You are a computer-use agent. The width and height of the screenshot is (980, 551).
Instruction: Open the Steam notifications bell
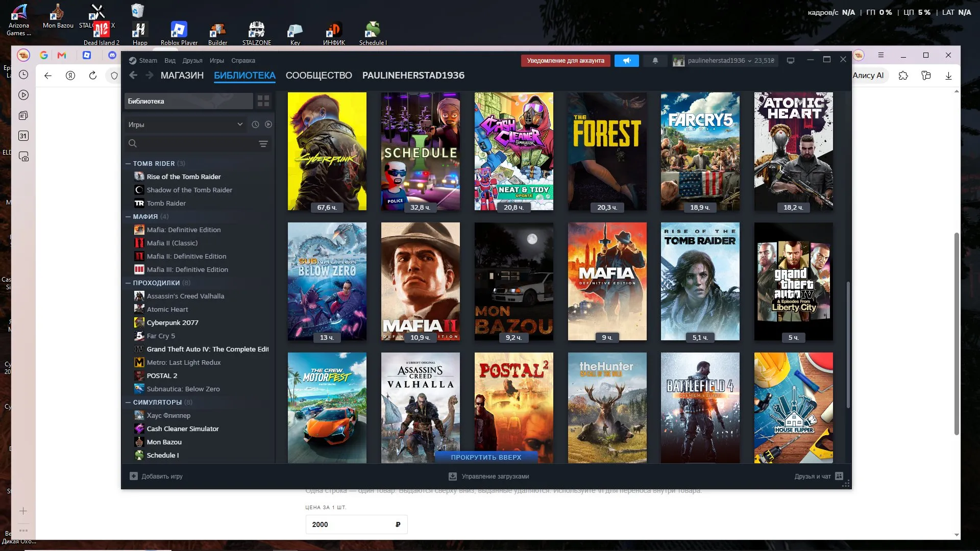coord(655,61)
